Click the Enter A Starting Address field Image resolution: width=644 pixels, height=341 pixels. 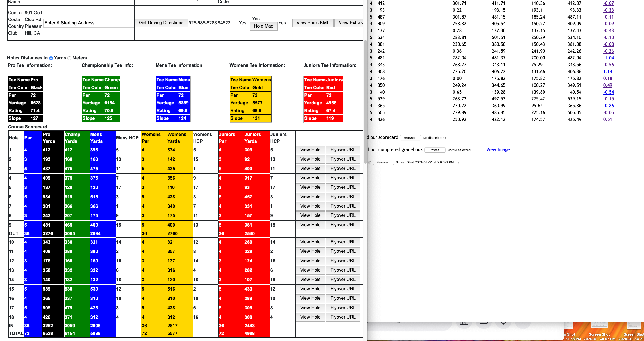pyautogui.click(x=89, y=23)
